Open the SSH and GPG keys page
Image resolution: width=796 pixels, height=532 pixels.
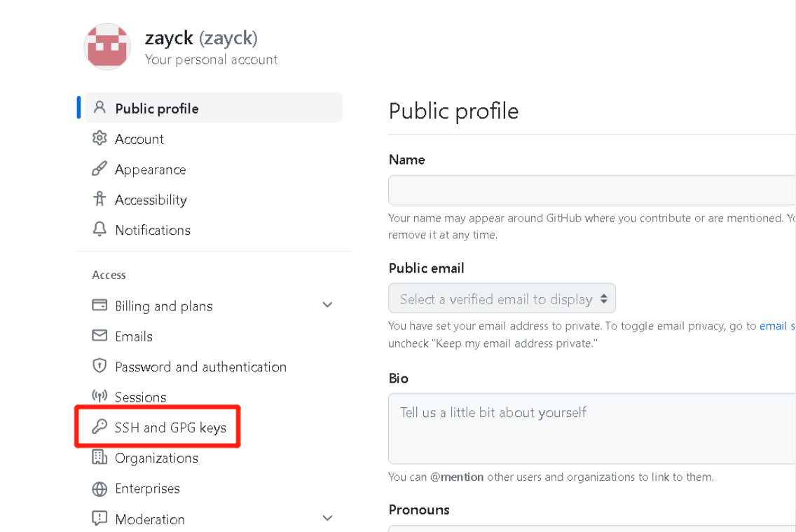170,428
